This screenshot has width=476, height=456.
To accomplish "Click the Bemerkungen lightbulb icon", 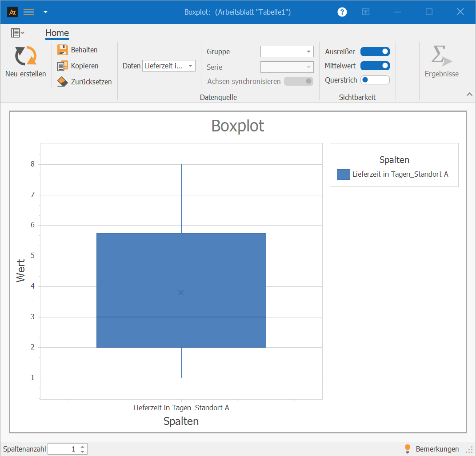I will (x=407, y=449).
